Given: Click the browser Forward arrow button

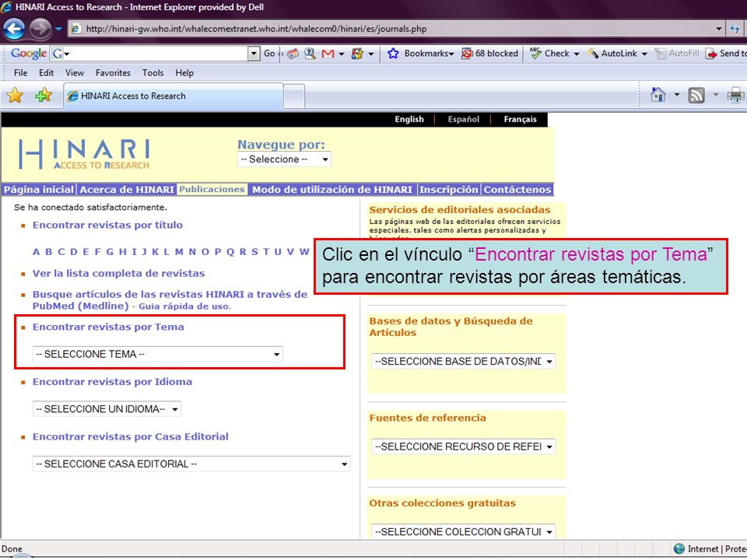Looking at the screenshot, I should pyautogui.click(x=40, y=29).
